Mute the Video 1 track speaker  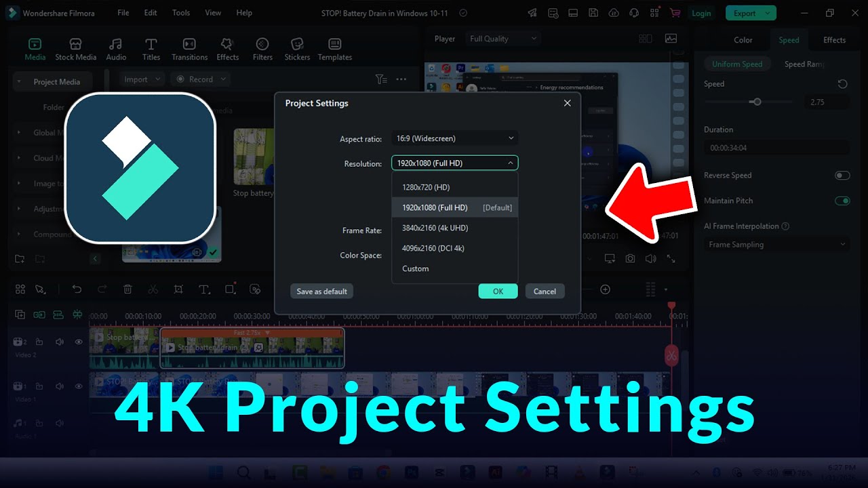(60, 386)
